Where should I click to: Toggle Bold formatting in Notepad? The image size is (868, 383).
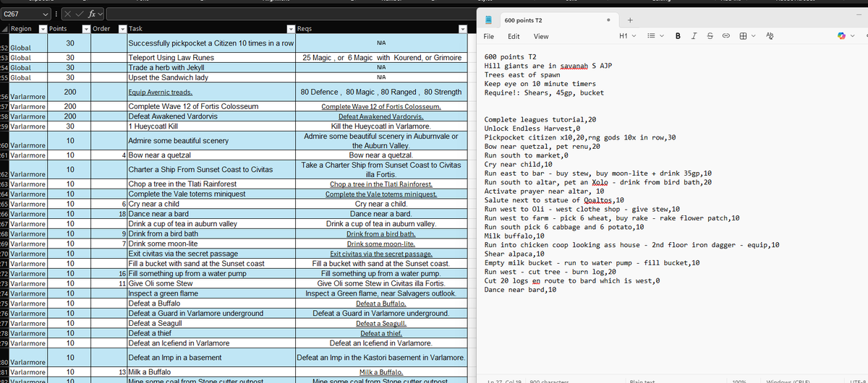(x=678, y=36)
